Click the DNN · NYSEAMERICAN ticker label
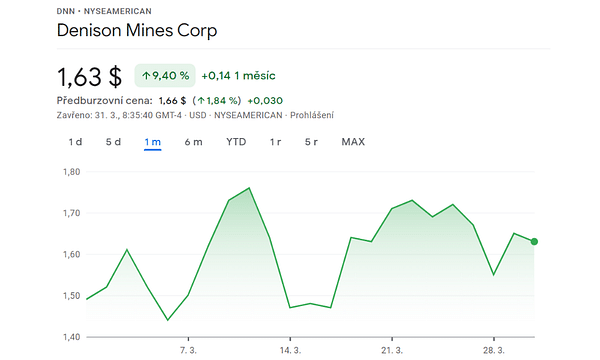The height and width of the screenshot is (360, 600). click(x=104, y=11)
